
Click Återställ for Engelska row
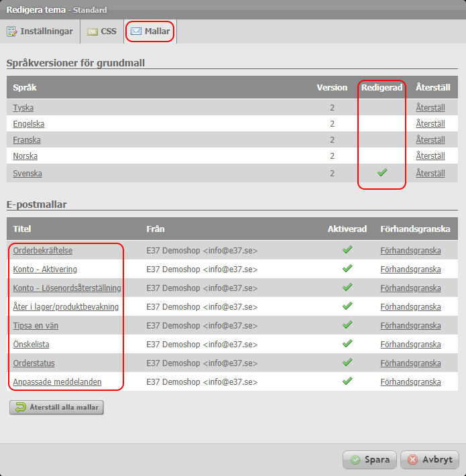[430, 123]
